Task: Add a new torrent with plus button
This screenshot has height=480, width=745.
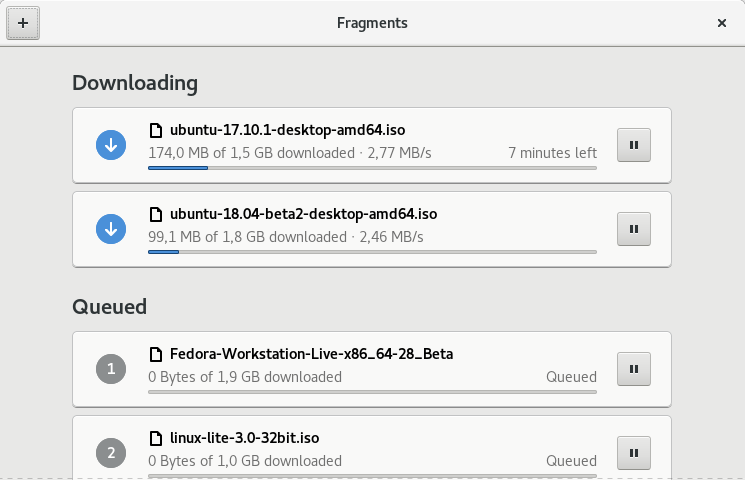Action: [23, 23]
